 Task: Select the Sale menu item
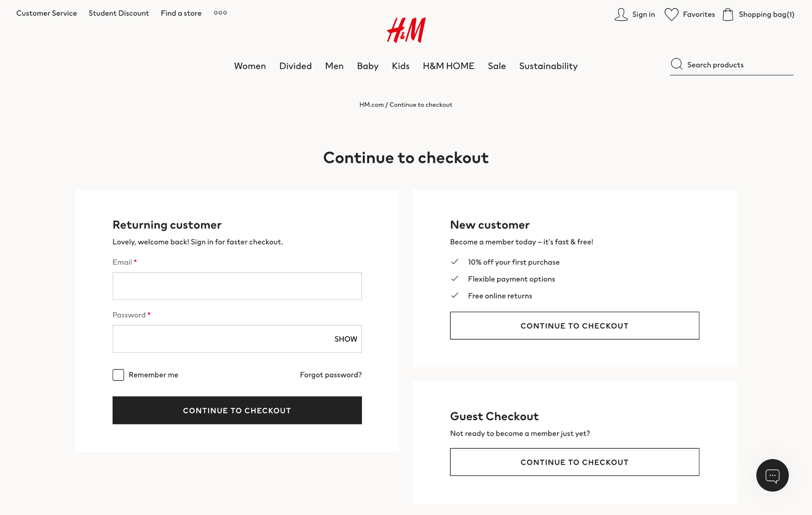pos(496,66)
